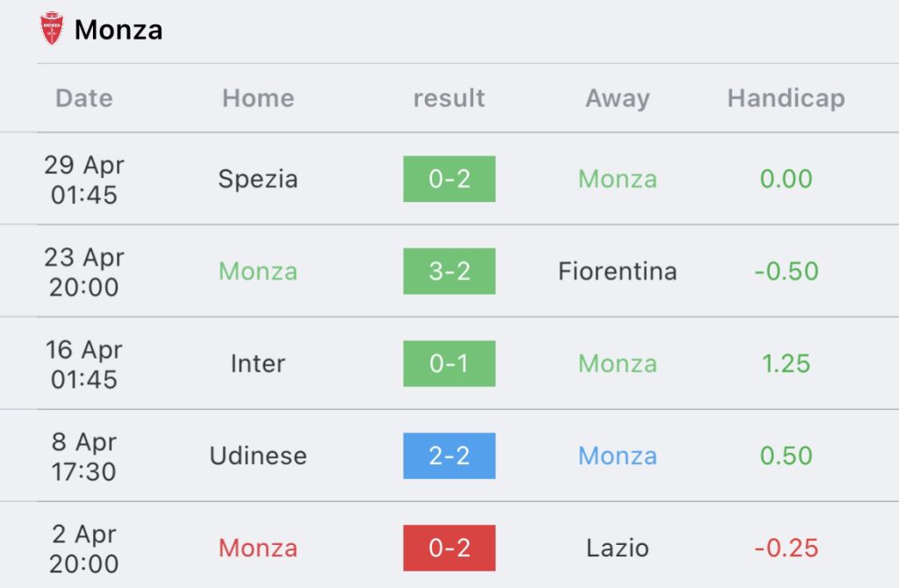Open the 0-1 Inter vs Monza result
Image resolution: width=899 pixels, height=588 pixels.
(x=449, y=363)
